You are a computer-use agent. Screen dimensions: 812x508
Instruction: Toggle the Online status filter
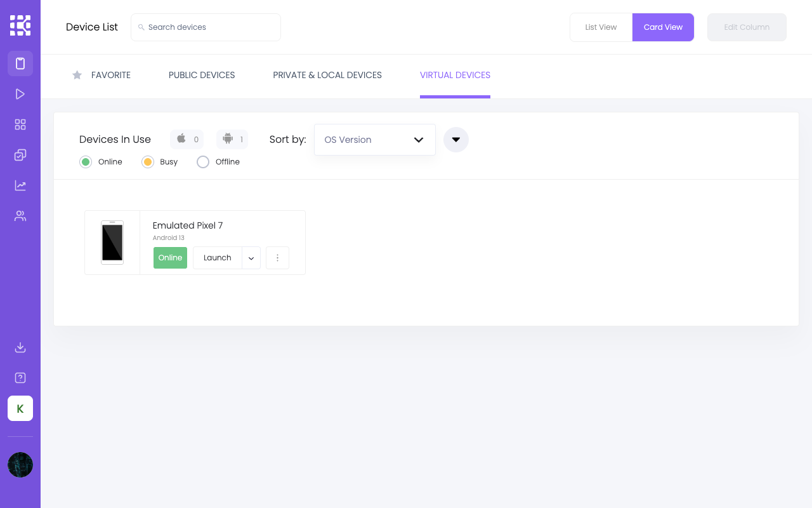click(x=86, y=162)
